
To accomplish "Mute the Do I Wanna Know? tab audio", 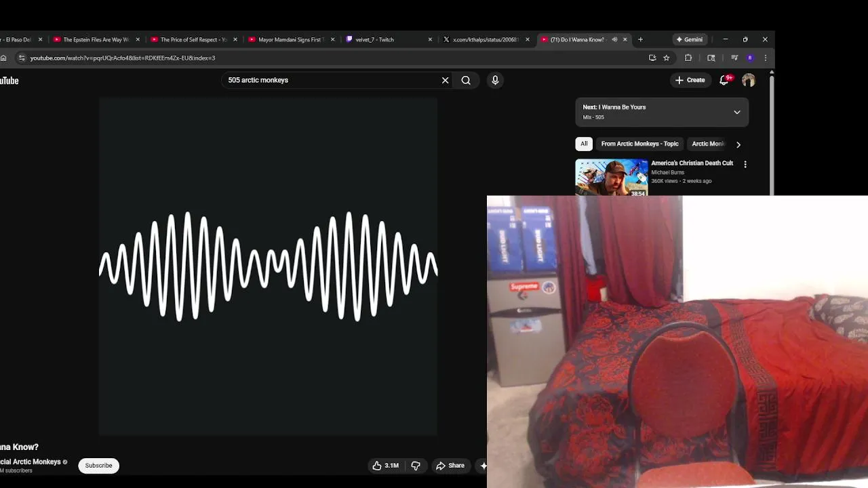I will (x=614, y=39).
